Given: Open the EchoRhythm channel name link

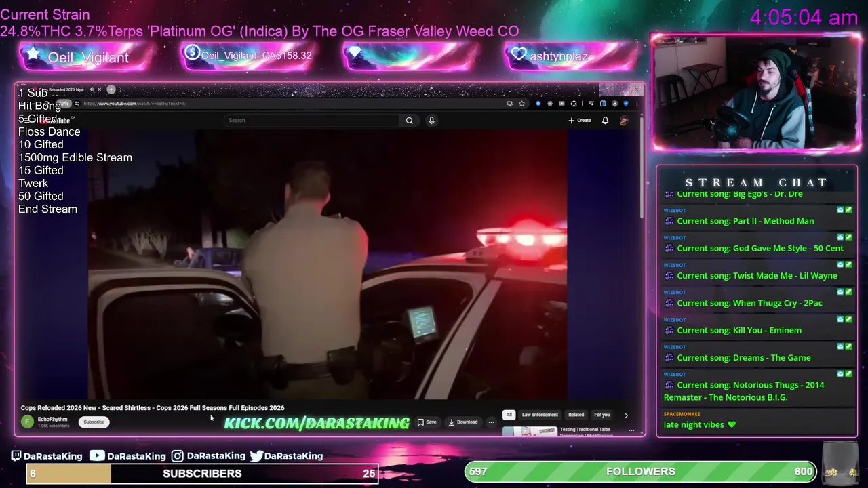Looking at the screenshot, I should click(52, 420).
